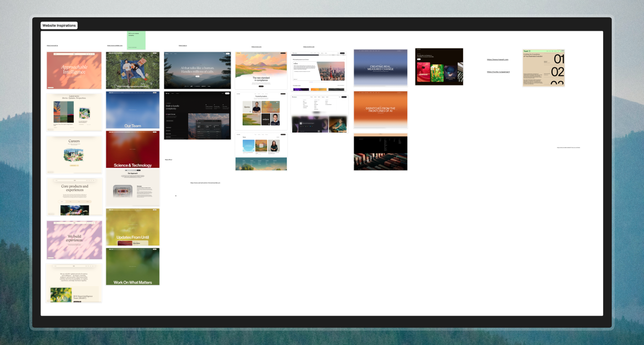Select the 'Trusted by leaders' testimonial screenshot
This screenshot has height=345, width=644.
[x=261, y=111]
